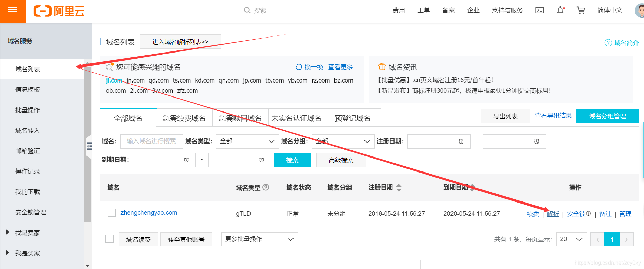Open calendar icon for registration end date

click(536, 141)
